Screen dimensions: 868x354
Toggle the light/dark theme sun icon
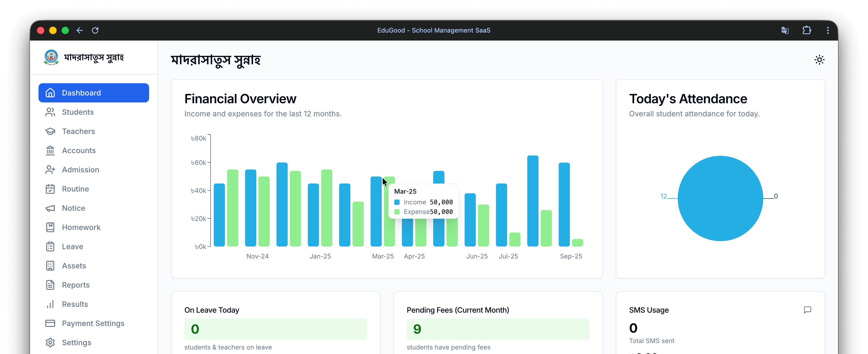coord(819,60)
